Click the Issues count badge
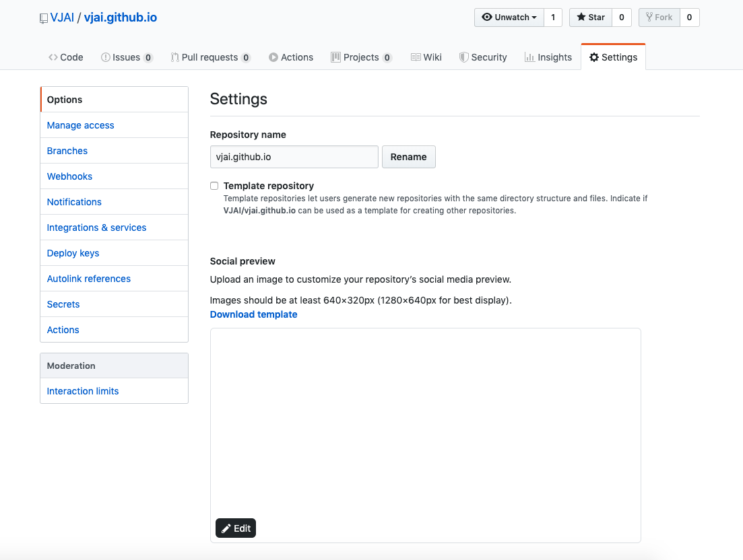The height and width of the screenshot is (560, 743). coord(148,58)
